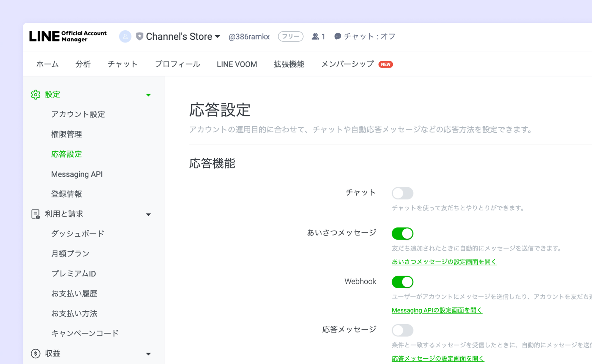
Task: Open キャンペーンコード in the sidebar
Action: (x=85, y=333)
